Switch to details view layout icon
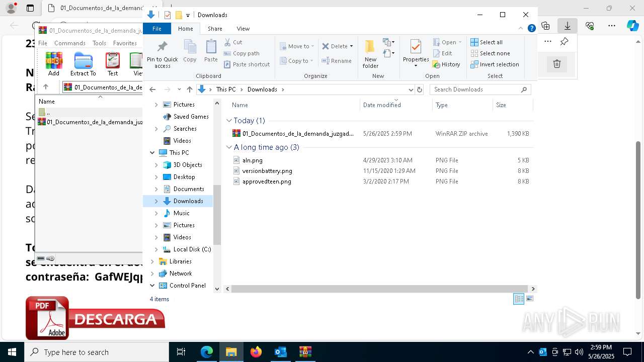The width and height of the screenshot is (644, 362). click(x=519, y=299)
